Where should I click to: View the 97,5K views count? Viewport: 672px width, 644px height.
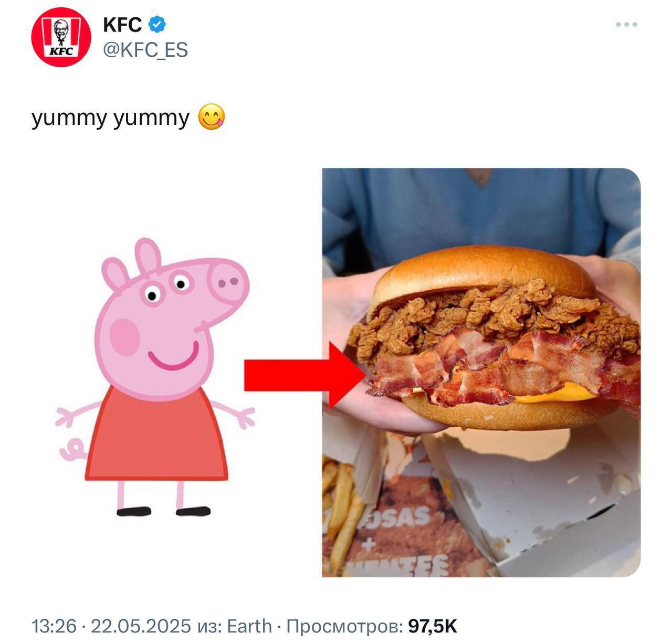point(433,626)
